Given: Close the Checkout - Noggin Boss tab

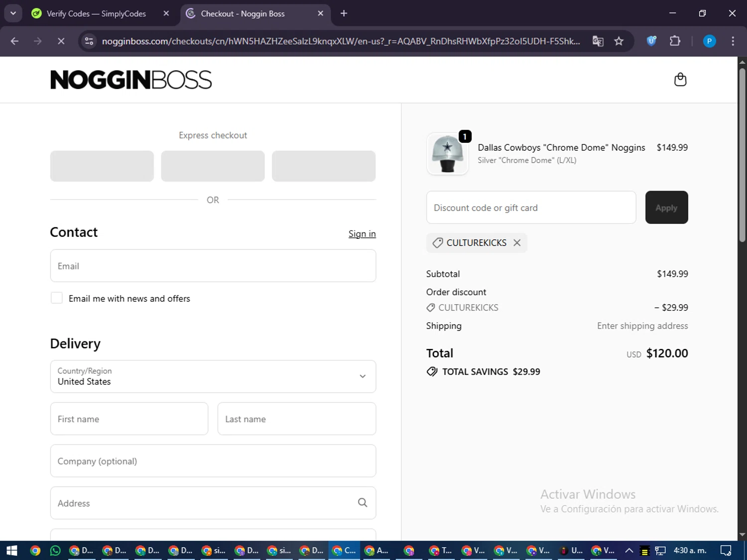Looking at the screenshot, I should click(x=321, y=13).
